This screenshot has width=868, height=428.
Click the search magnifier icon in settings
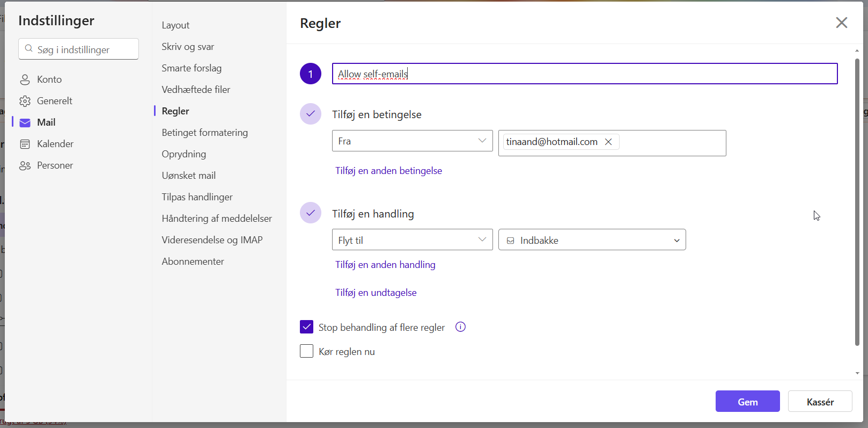pyautogui.click(x=29, y=49)
